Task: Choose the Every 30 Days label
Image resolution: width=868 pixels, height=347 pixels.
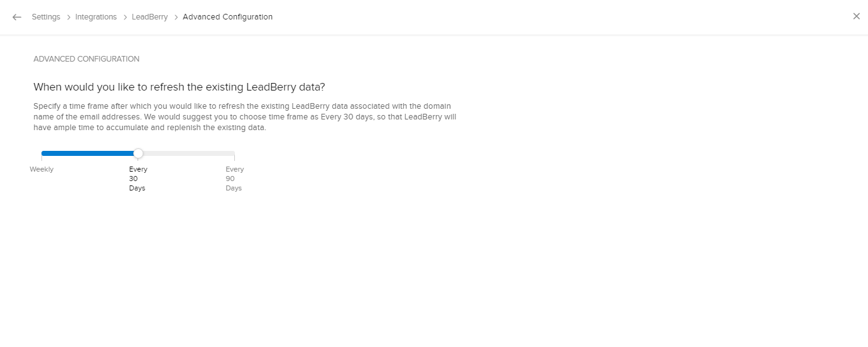Action: click(138, 179)
